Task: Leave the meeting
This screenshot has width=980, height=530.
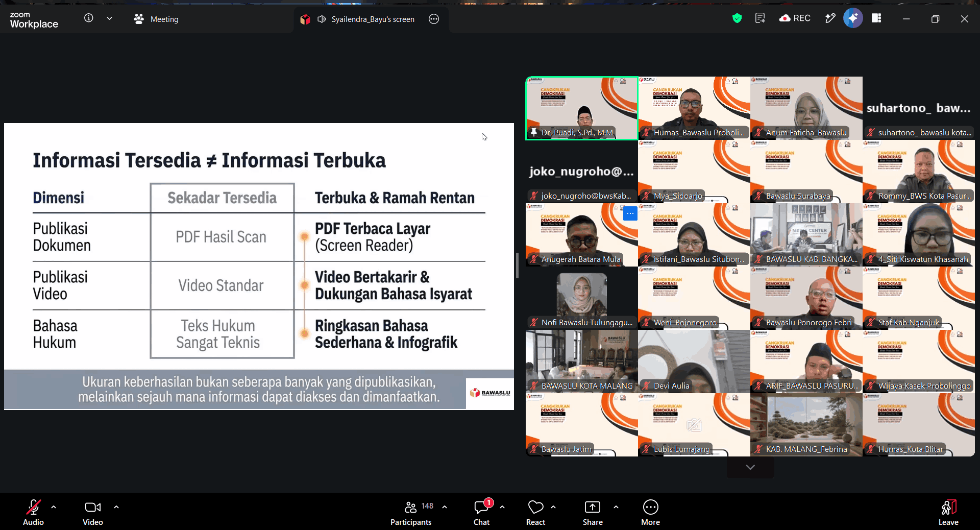Action: pyautogui.click(x=948, y=512)
